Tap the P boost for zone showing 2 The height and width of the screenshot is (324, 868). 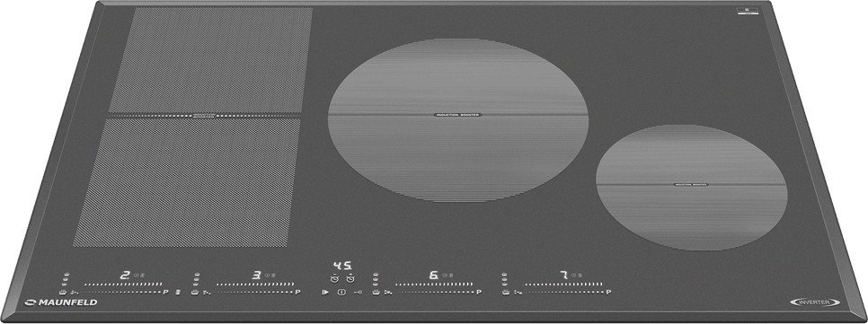165,292
